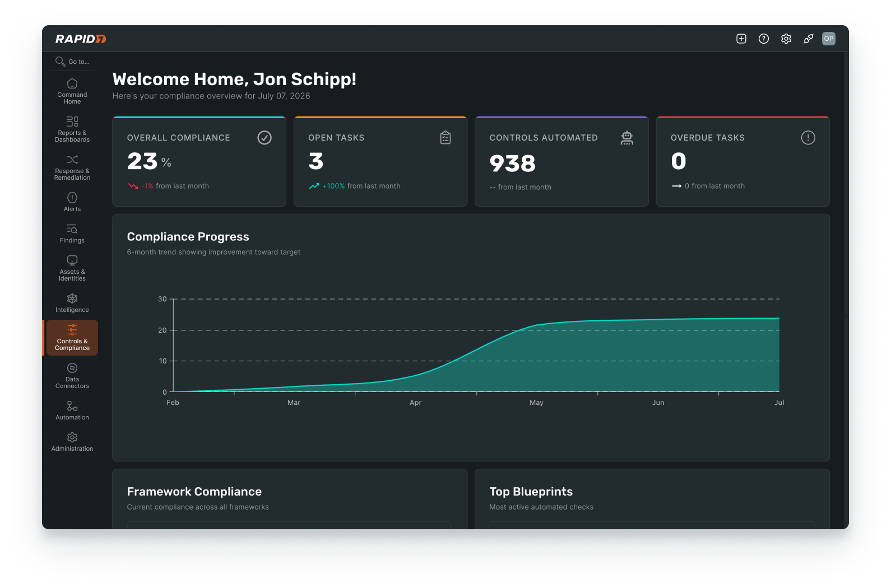Screen dimensions: 891x588
Task: Open Administration settings in sidebar
Action: coord(72,442)
